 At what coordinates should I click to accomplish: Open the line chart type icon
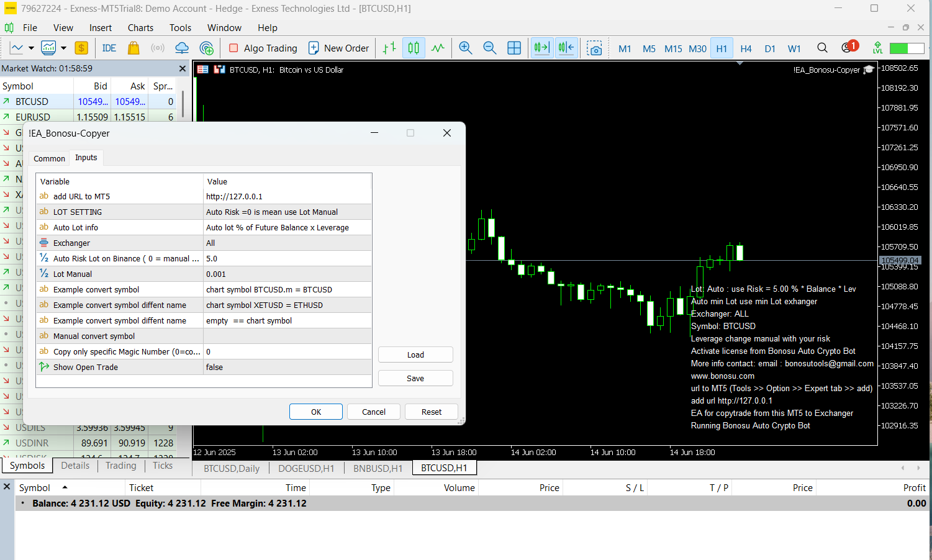coord(17,48)
